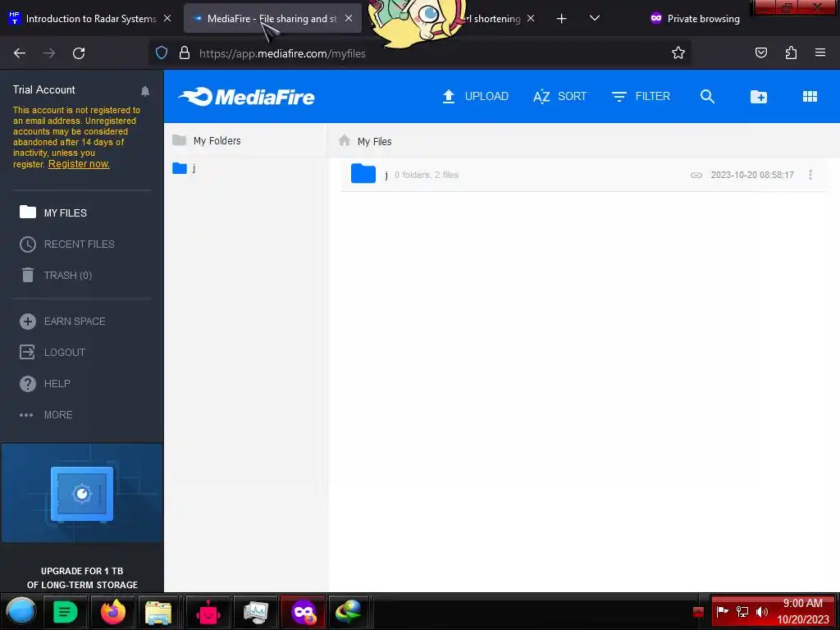Click the question mark Help icon

click(28, 384)
